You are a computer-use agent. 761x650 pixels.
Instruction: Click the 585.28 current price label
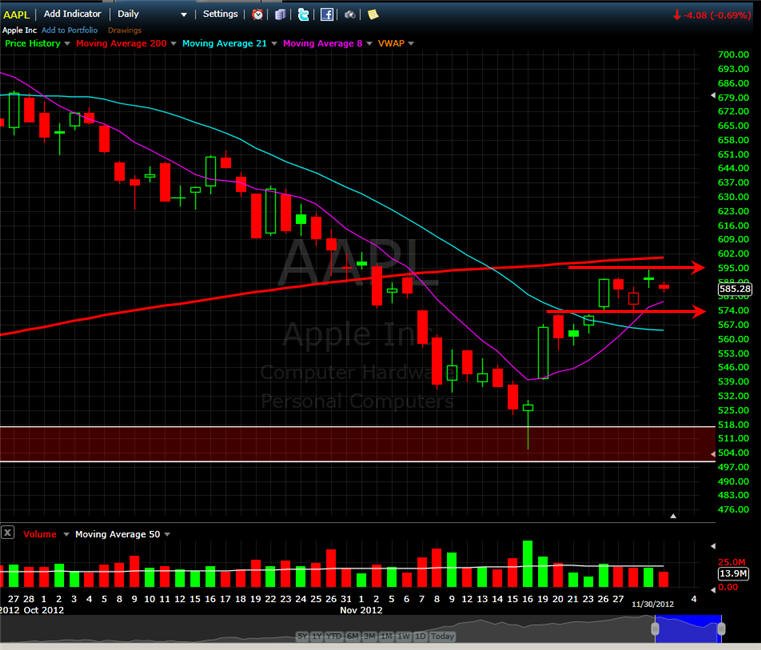tap(735, 289)
